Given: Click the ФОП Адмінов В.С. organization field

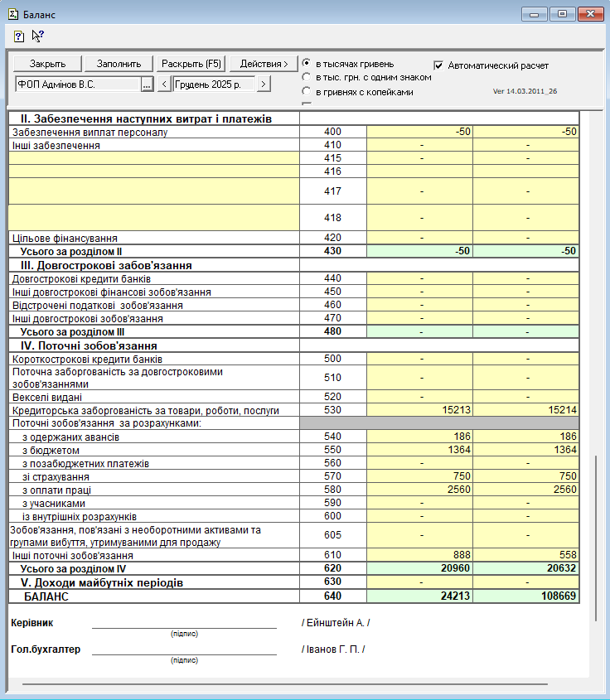Looking at the screenshot, I should coord(77,84).
